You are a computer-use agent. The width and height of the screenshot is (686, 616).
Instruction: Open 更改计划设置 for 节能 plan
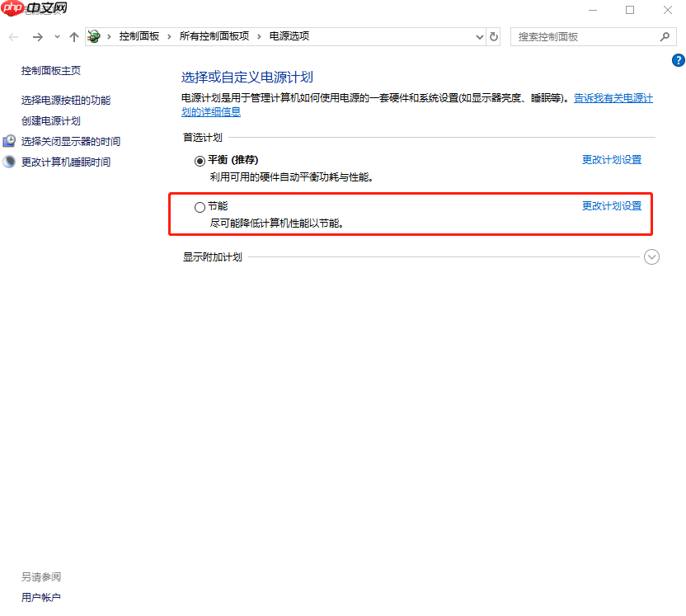coord(612,205)
